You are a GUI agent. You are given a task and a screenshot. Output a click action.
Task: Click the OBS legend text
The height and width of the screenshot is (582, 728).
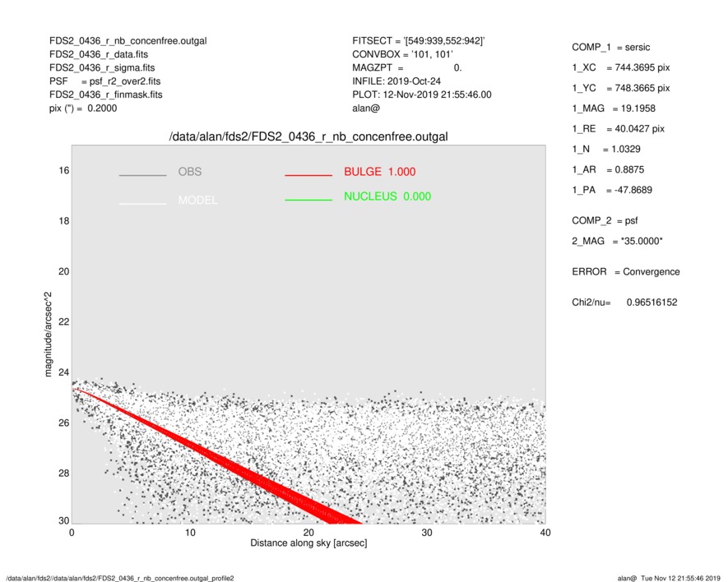[189, 172]
